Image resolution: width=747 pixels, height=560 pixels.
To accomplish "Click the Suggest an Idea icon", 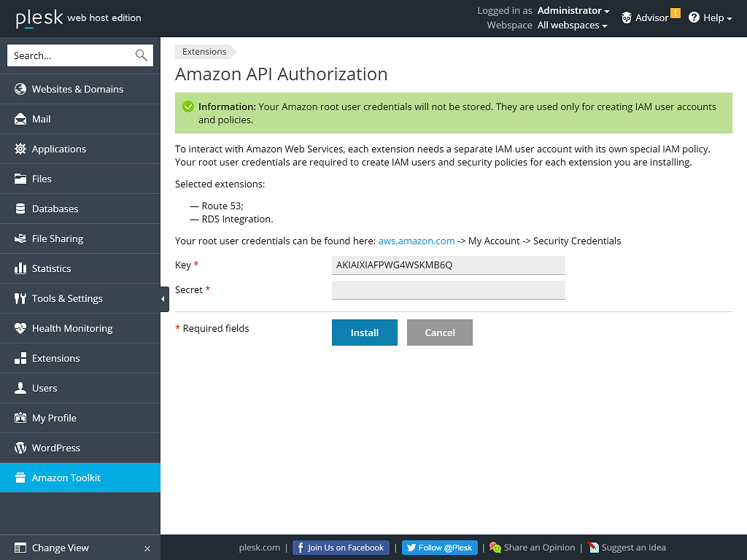I will coord(593,548).
